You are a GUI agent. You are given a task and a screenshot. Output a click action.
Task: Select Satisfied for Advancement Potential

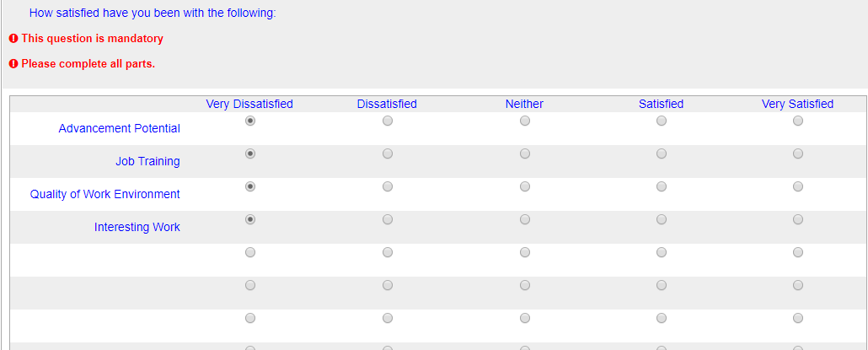point(662,121)
